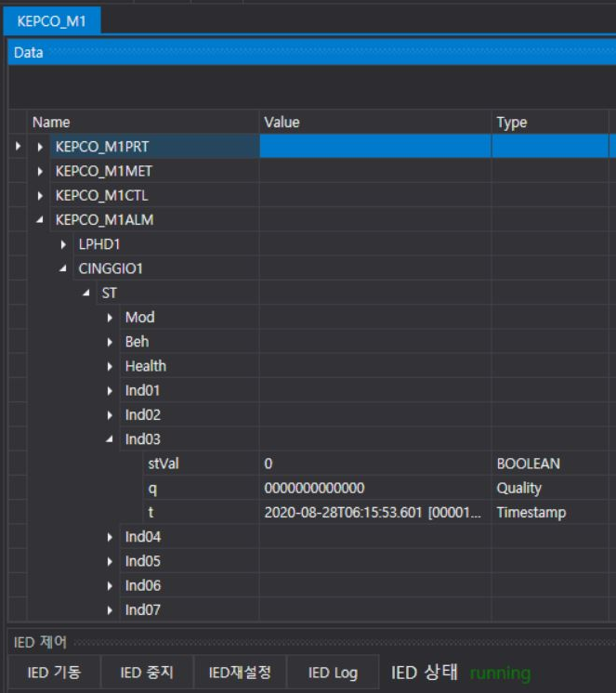Click the Type column header

click(550, 122)
